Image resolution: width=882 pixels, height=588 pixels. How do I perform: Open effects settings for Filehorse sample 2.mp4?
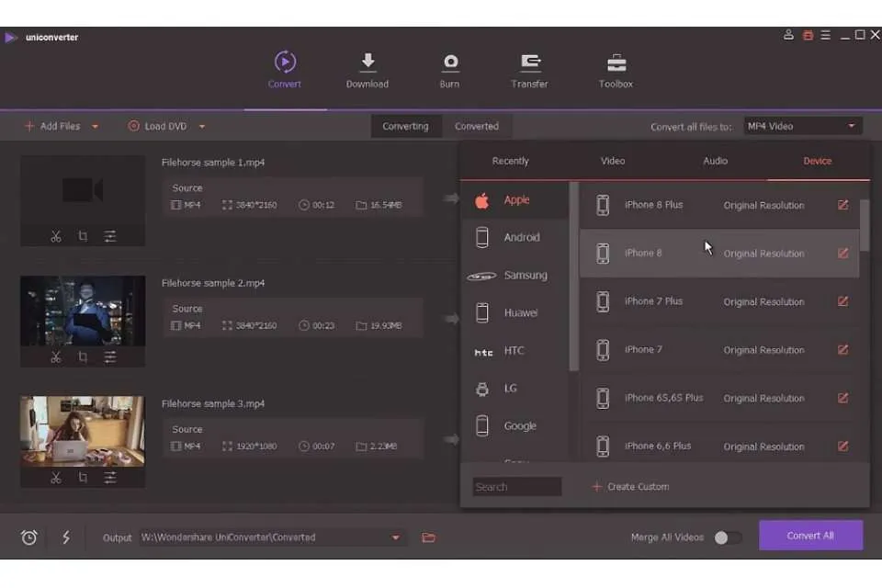110,356
